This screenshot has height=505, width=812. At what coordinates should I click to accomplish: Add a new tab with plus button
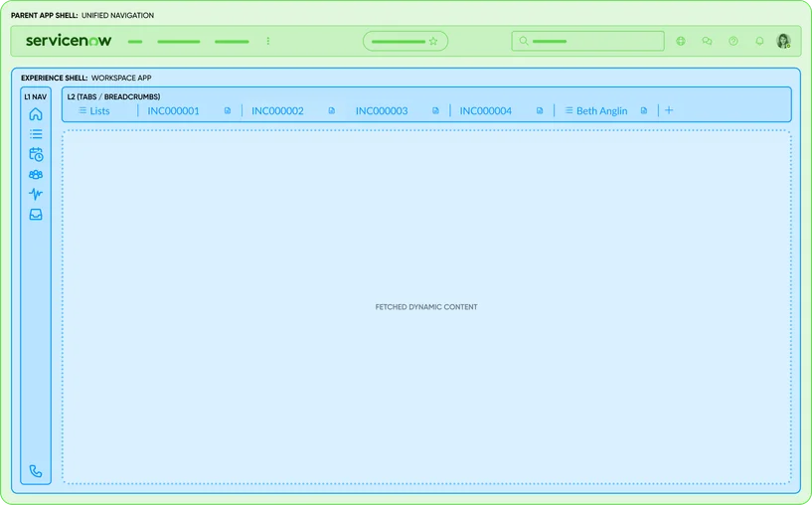669,110
